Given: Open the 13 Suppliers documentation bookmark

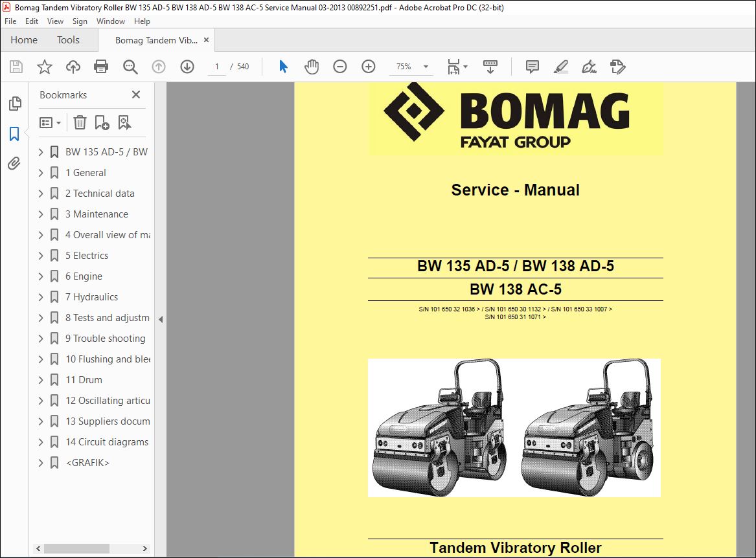Looking at the screenshot, I should point(108,421).
